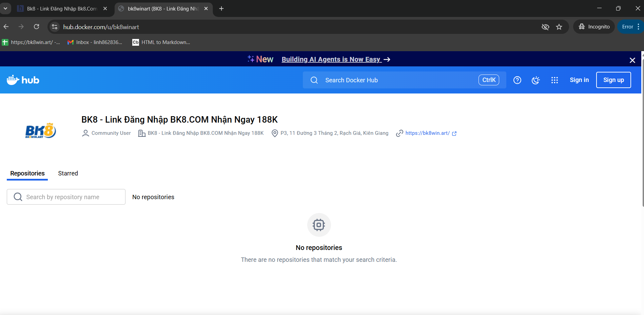Open the help question mark icon

pos(517,80)
